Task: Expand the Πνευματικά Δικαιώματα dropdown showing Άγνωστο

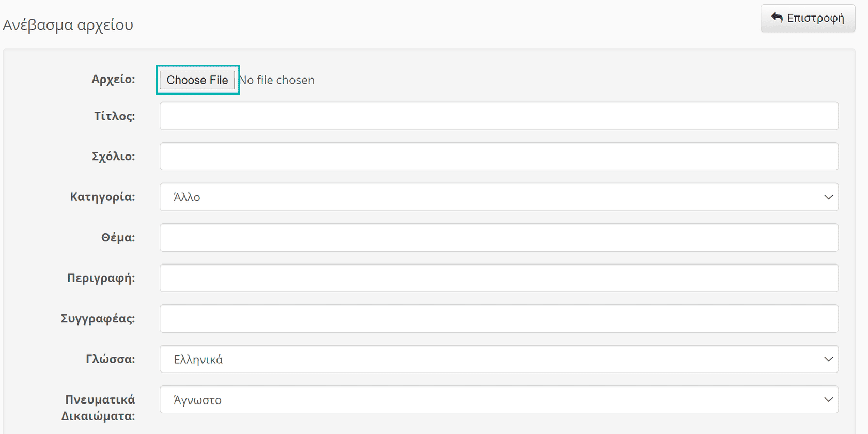Action: click(499, 400)
